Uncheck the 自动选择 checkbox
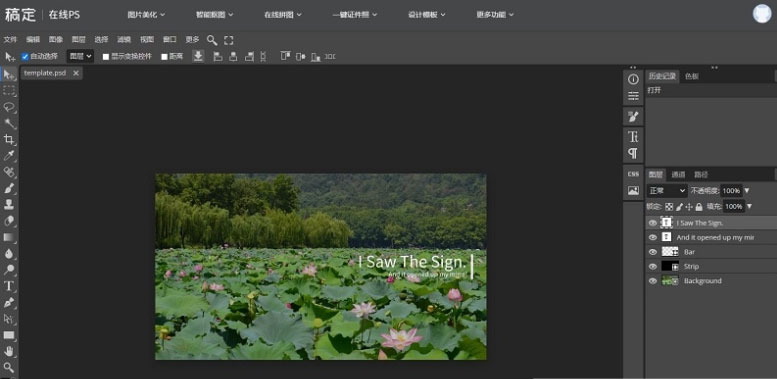This screenshot has width=777, height=379. (25, 56)
